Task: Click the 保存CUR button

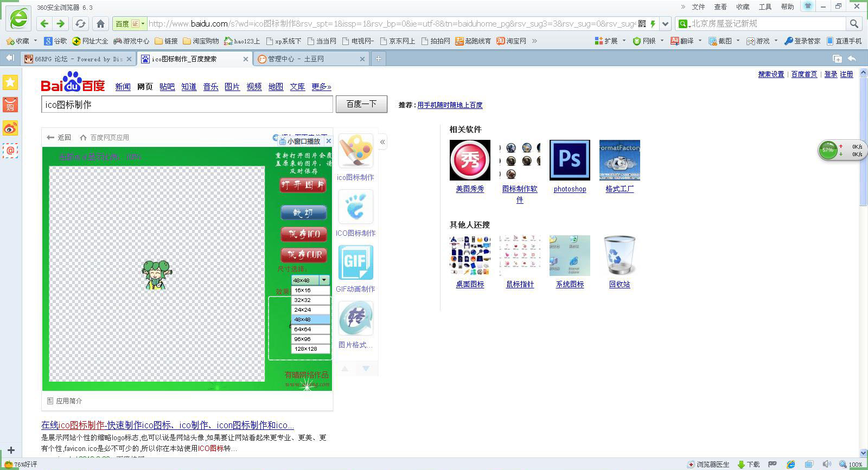Action: 304,255
